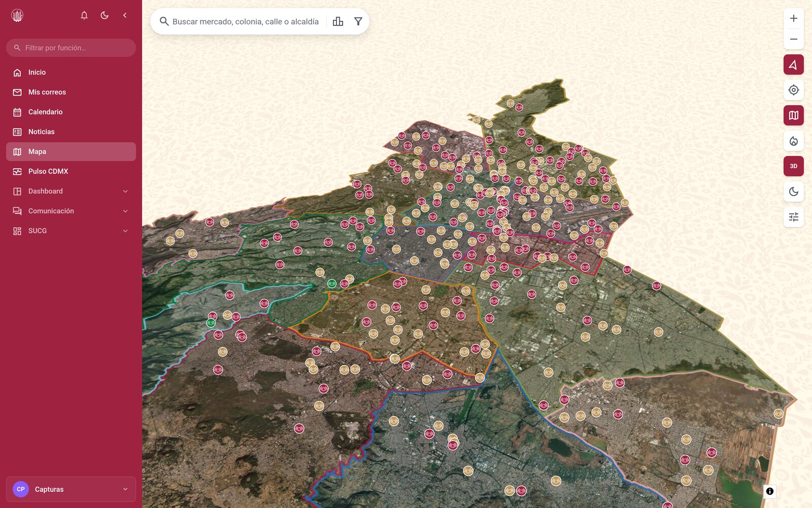Click the map search box
Screen dimensions: 812x508
(x=246, y=21)
